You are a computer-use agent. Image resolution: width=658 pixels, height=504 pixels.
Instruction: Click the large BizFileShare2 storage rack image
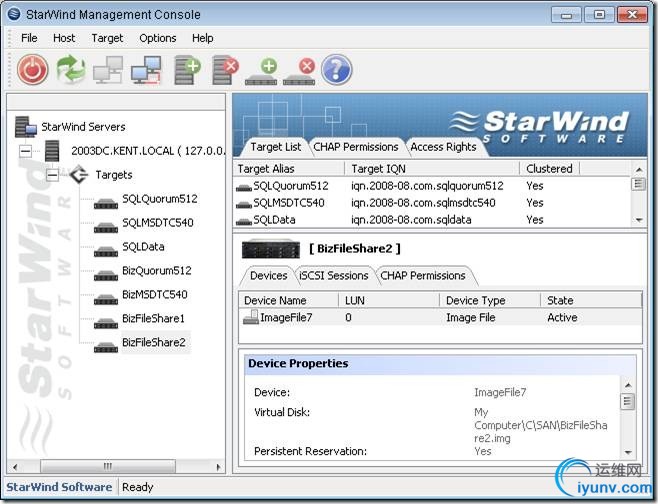tap(271, 249)
